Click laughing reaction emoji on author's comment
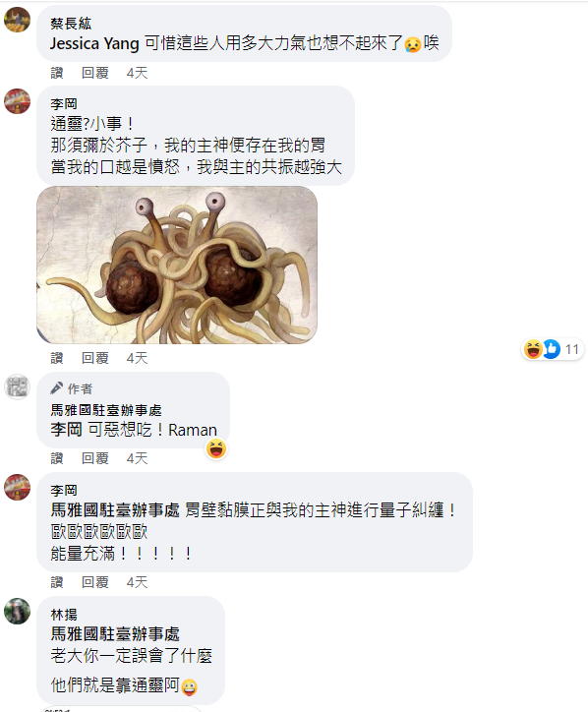This screenshot has height=712, width=588. coord(216,448)
